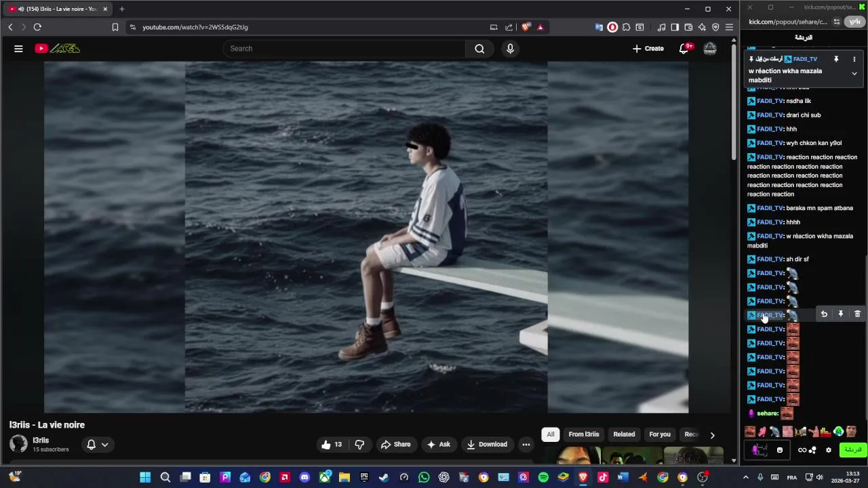Screen dimensions: 868x488
Task: Click the YouTube search magnifier button
Action: tap(479, 48)
